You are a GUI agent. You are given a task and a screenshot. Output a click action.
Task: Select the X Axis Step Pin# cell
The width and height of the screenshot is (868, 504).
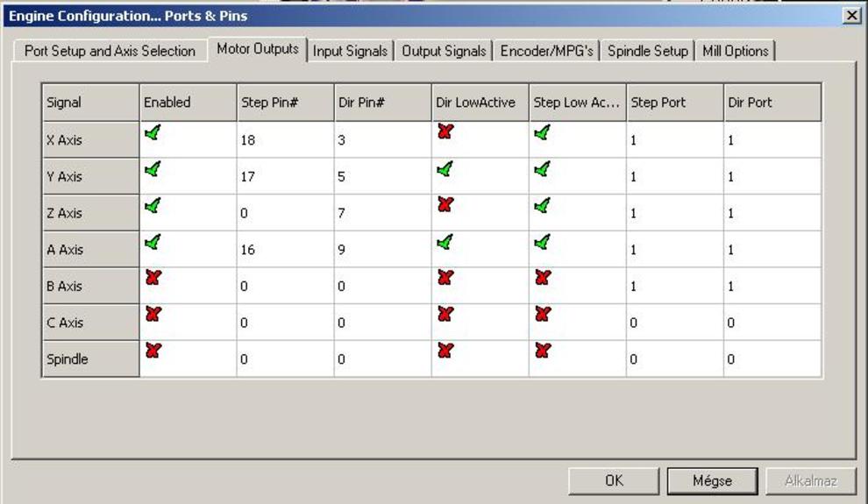click(285, 140)
